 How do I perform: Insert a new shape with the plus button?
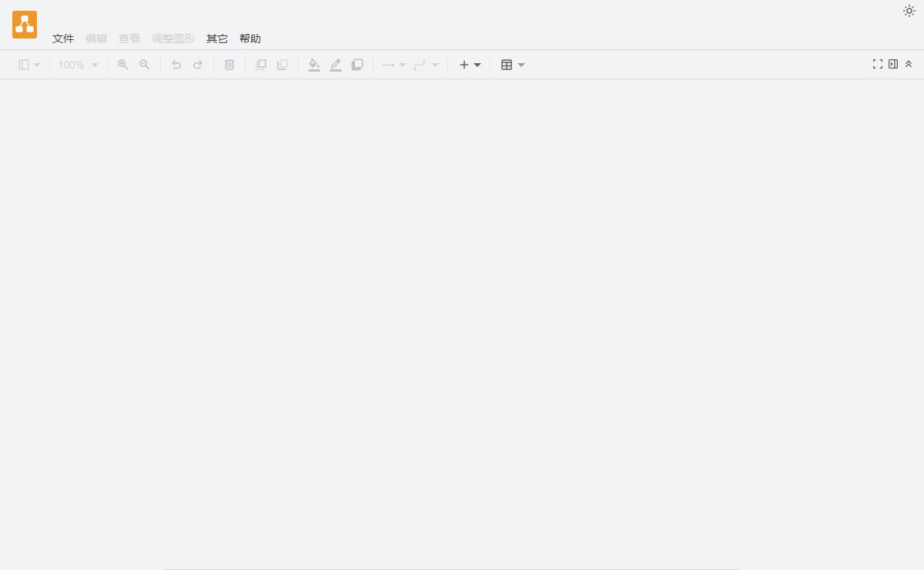pos(464,65)
